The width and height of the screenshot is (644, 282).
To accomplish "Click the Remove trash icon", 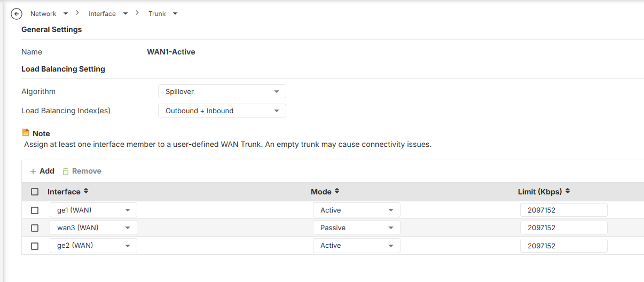I will [x=66, y=171].
